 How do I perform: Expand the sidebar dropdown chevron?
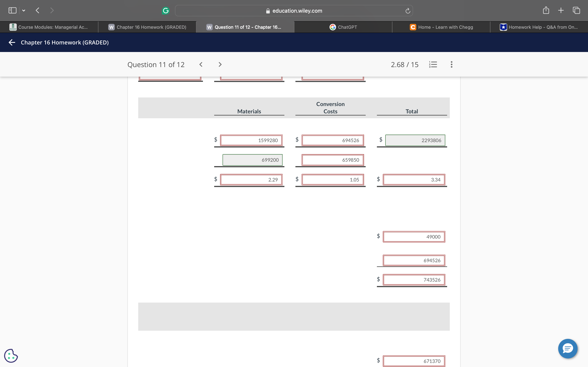[23, 10]
